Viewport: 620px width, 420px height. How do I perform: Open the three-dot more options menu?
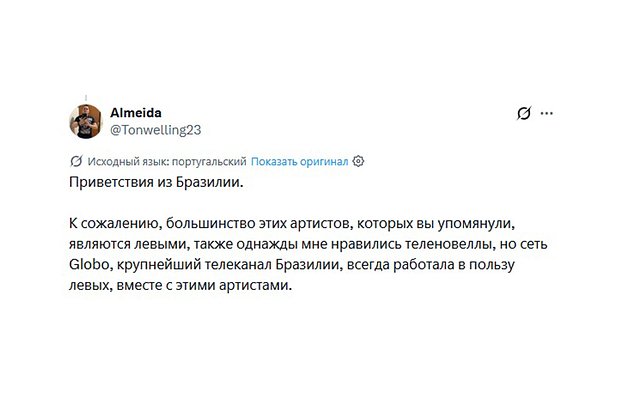click(545, 114)
